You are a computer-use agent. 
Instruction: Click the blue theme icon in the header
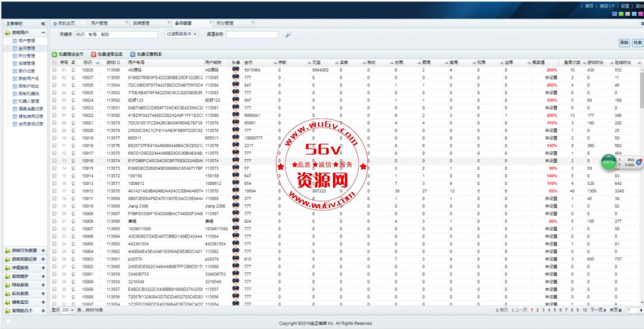pyautogui.click(x=614, y=14)
